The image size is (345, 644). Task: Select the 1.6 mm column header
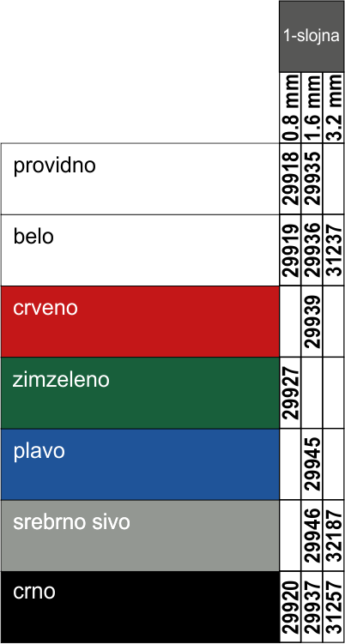[x=312, y=107]
